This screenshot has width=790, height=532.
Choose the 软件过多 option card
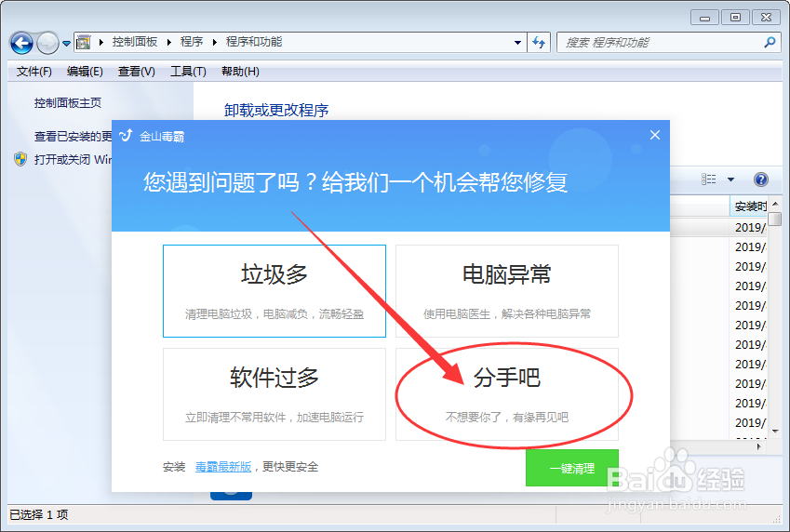274,394
